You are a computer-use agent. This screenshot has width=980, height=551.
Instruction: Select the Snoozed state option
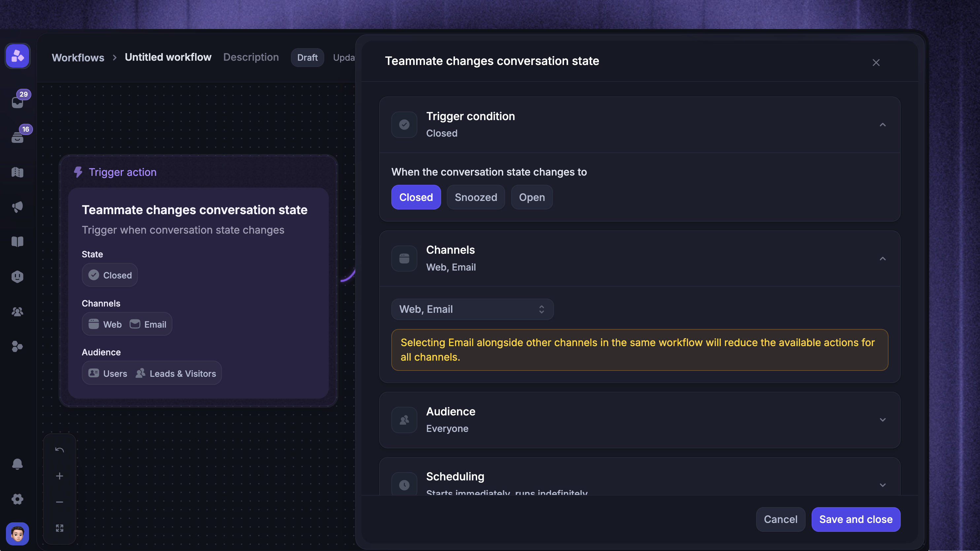[x=475, y=197]
